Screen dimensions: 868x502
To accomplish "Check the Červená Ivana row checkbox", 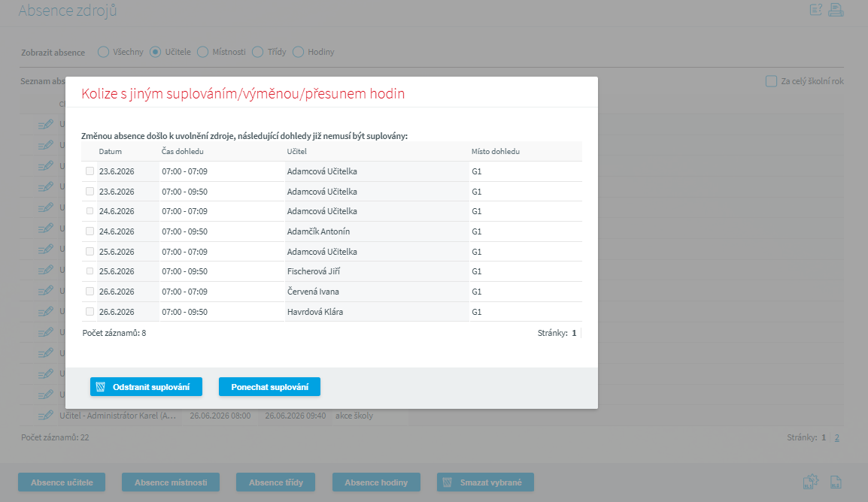I will pyautogui.click(x=90, y=292).
